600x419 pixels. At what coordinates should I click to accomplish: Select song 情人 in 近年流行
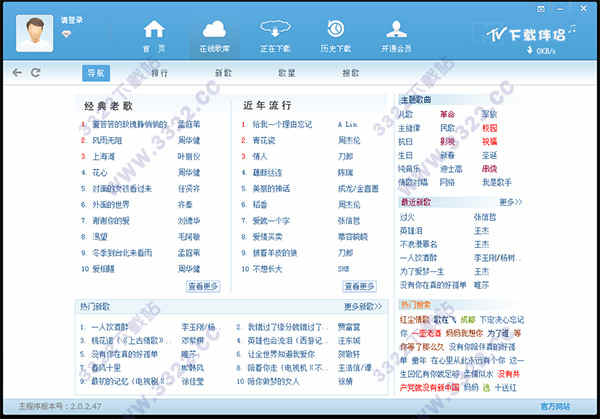[x=260, y=157]
